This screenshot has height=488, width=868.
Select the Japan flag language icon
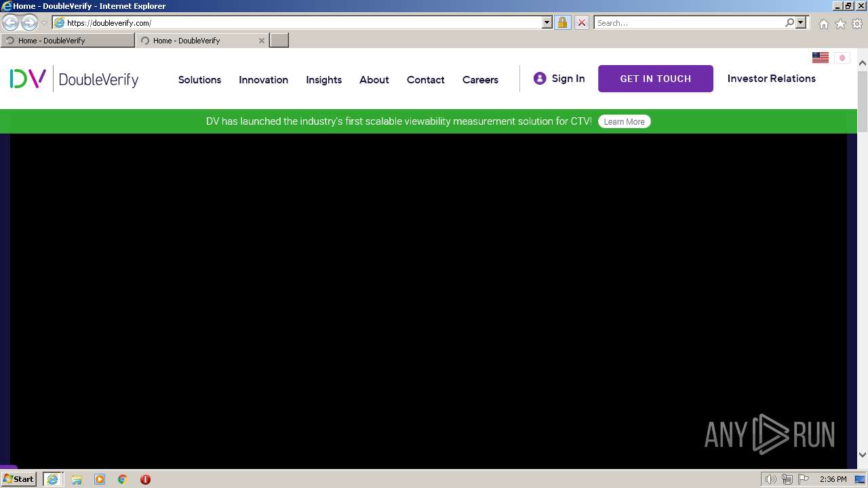[842, 58]
